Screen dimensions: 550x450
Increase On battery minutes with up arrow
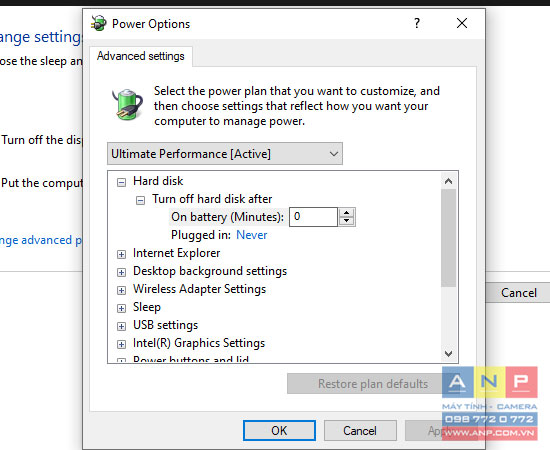click(x=347, y=213)
